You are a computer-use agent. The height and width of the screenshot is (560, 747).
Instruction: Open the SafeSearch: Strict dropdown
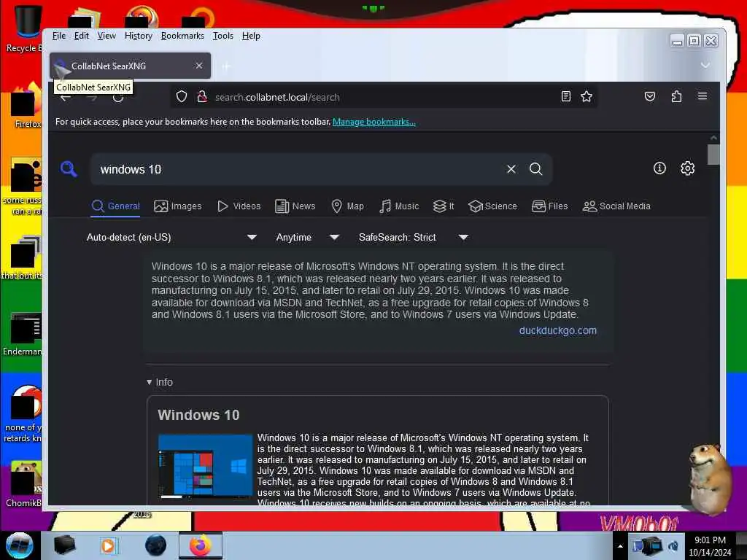[x=414, y=237]
